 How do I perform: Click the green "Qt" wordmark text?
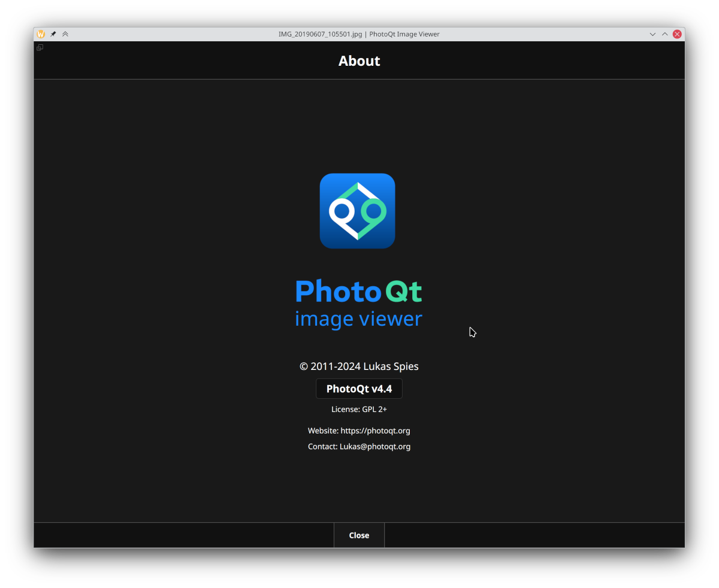coord(403,292)
